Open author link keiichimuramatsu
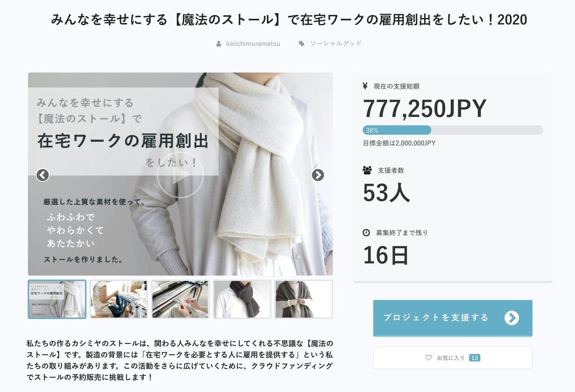This screenshot has width=575, height=392. click(x=253, y=44)
